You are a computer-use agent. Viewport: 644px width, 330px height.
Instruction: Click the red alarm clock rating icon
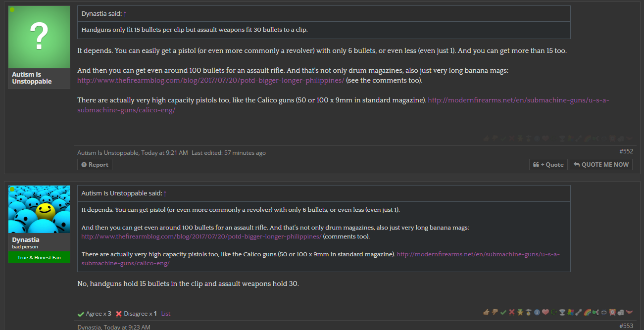point(612,312)
